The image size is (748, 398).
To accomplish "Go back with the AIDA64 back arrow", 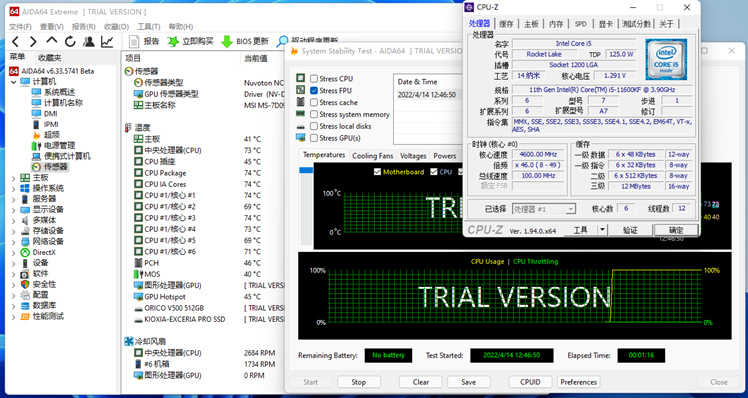I will point(15,42).
